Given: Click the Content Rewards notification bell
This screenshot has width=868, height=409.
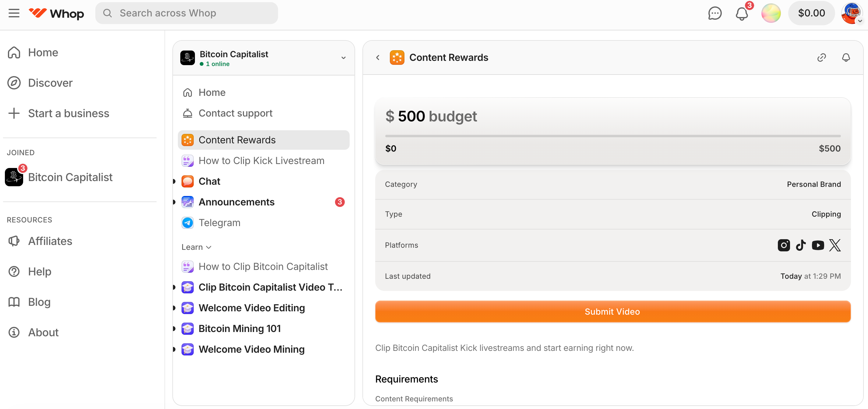Looking at the screenshot, I should 846,58.
